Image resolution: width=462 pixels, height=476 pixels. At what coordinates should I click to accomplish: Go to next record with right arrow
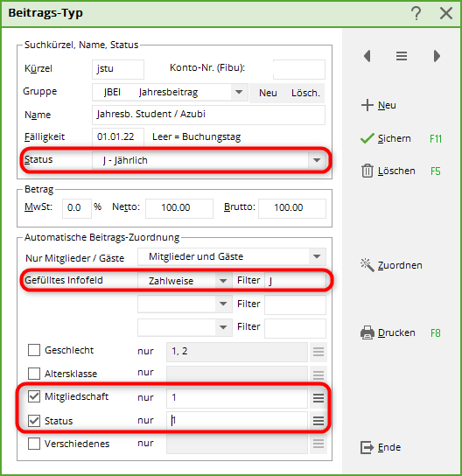pos(437,56)
